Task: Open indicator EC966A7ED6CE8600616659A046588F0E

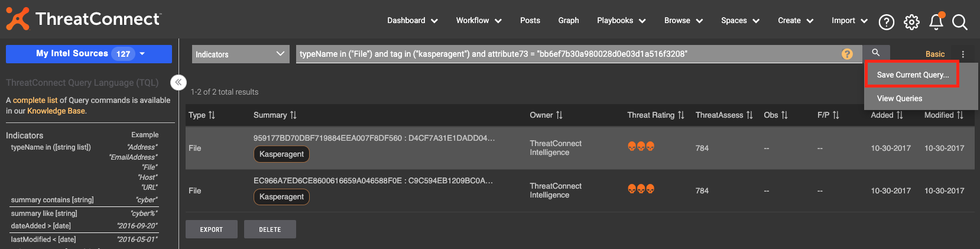Action: coord(374,180)
